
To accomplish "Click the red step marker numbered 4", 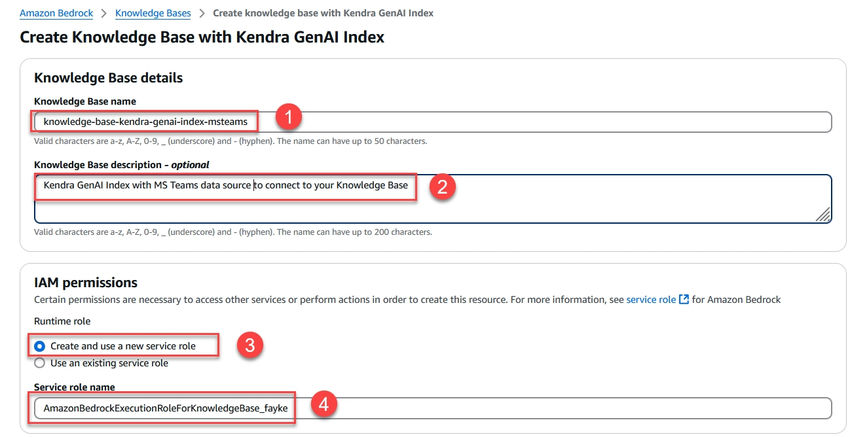I will tap(322, 405).
